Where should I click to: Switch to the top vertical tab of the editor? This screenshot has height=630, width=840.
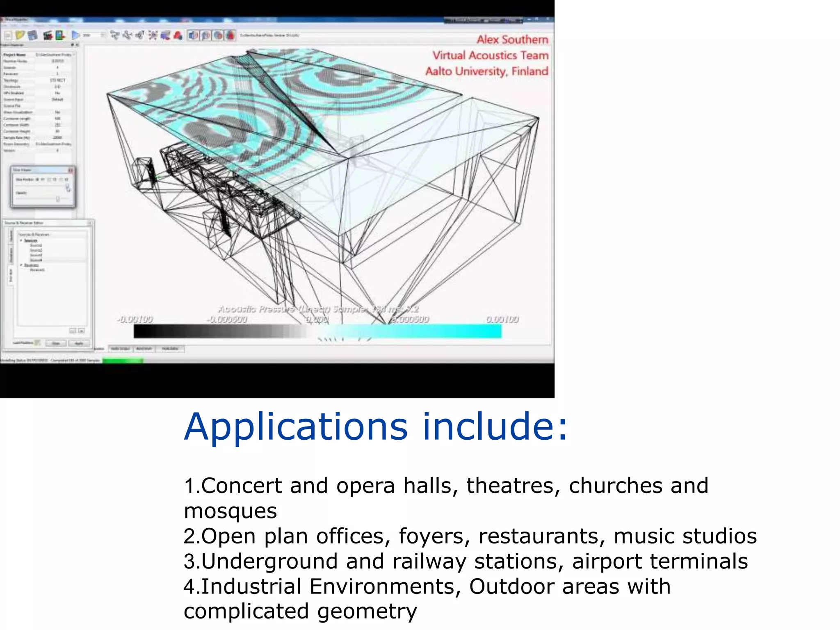[11, 236]
